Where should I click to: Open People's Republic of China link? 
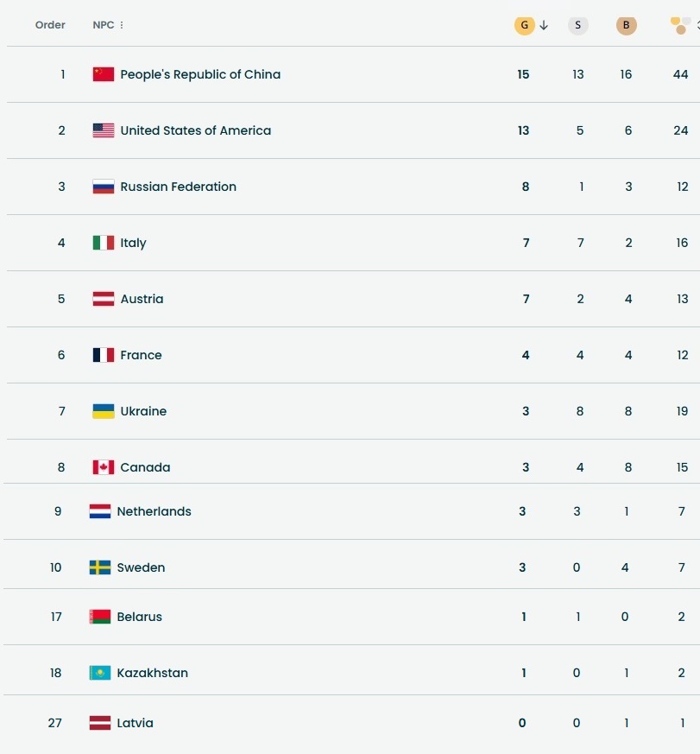point(200,74)
